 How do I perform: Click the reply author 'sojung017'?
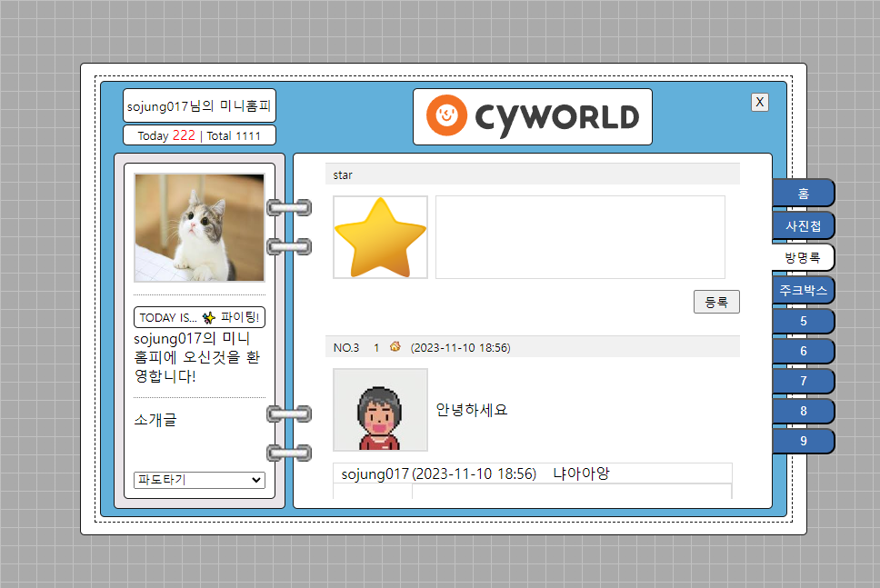[375, 474]
